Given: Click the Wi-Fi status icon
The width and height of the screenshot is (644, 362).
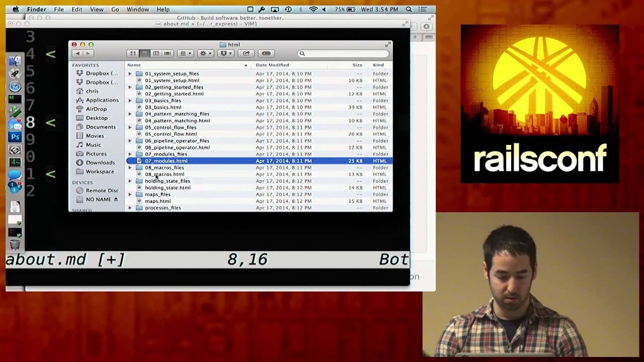Looking at the screenshot, I should 313,9.
